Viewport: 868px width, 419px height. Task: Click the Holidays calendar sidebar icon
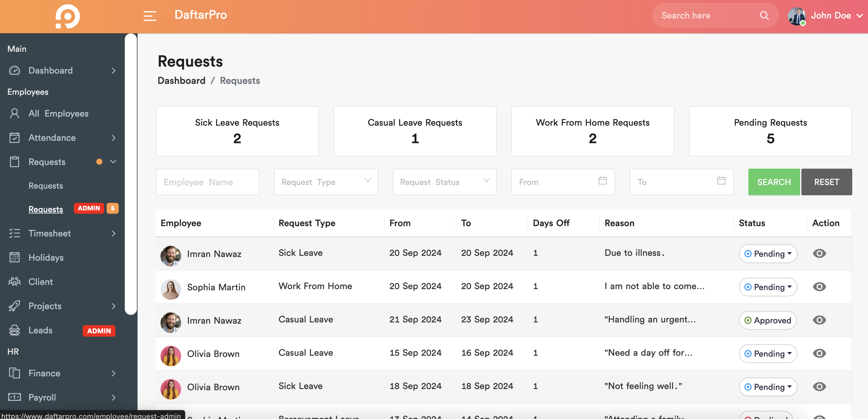point(15,257)
